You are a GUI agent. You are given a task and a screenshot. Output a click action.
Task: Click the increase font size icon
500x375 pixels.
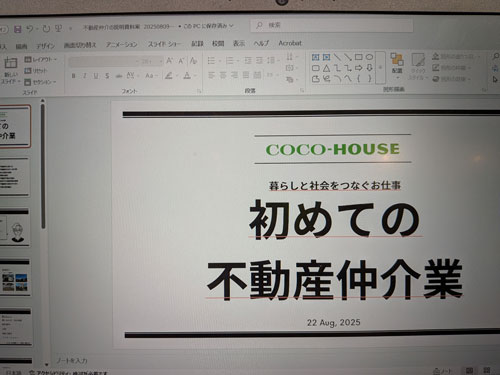coord(169,61)
